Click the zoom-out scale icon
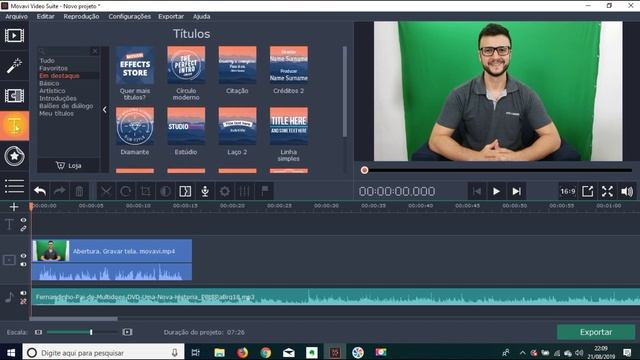 (38, 332)
